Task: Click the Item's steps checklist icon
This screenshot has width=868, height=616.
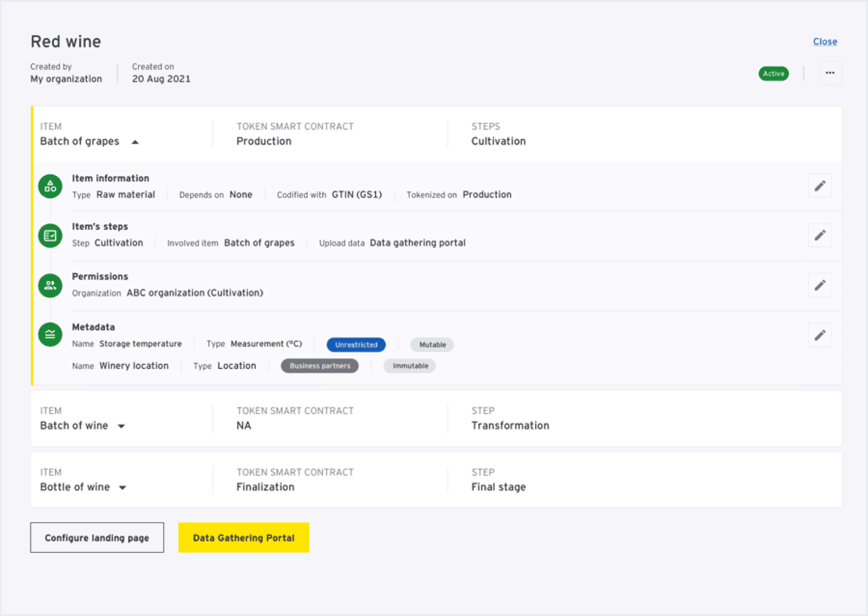Action: pos(50,235)
